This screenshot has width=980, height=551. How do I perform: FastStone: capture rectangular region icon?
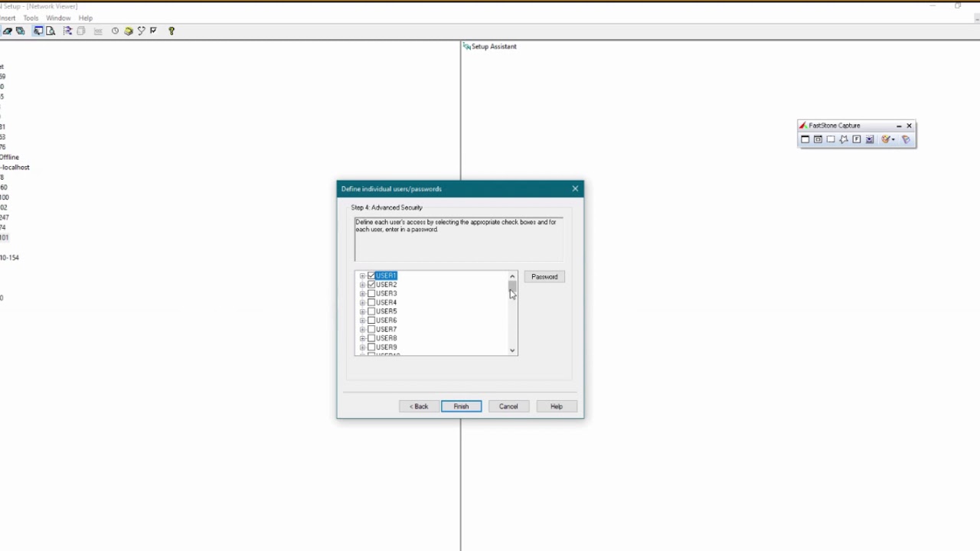[831, 139]
